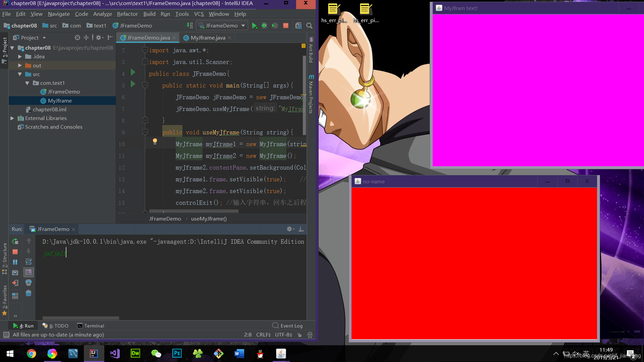Screen dimensions: 644x362
Task: Stop the running program in main toolbar
Action: 286,26
